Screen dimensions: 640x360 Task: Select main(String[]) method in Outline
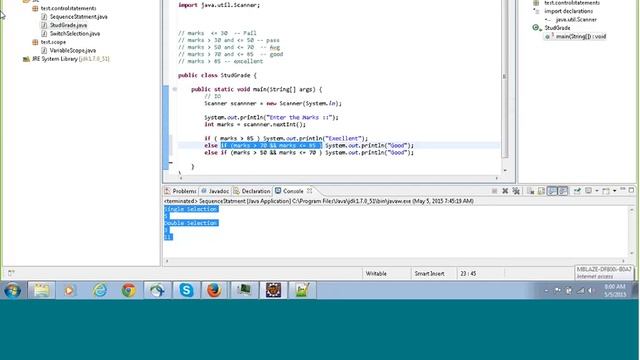[x=581, y=36]
